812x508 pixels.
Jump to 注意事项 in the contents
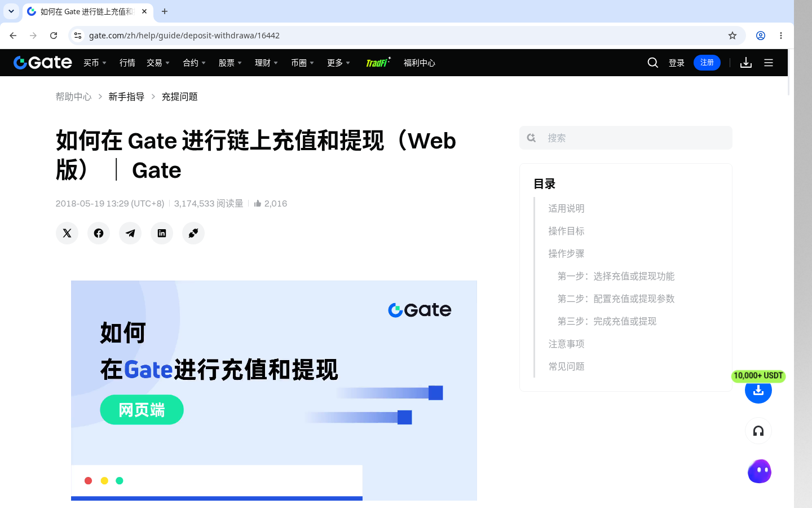[x=566, y=344]
